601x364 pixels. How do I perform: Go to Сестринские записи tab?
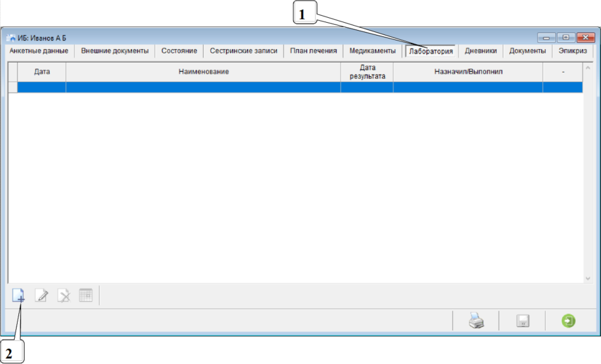(x=244, y=51)
